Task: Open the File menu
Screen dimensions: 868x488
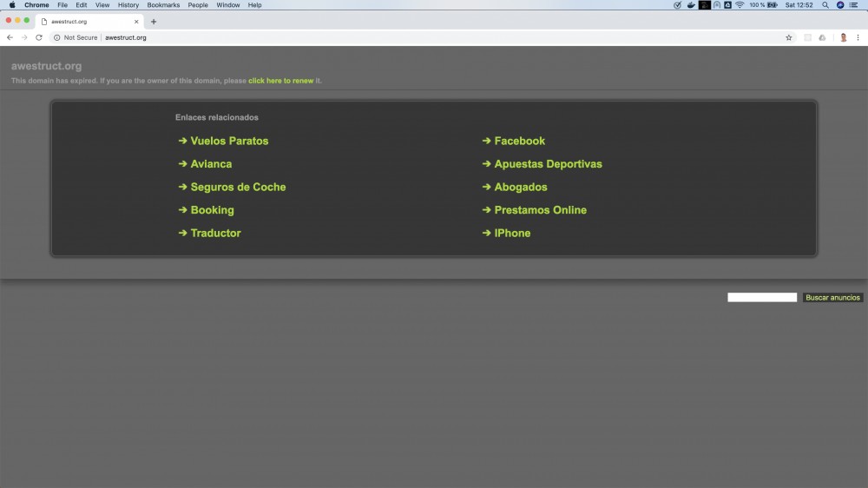Action: coord(62,5)
